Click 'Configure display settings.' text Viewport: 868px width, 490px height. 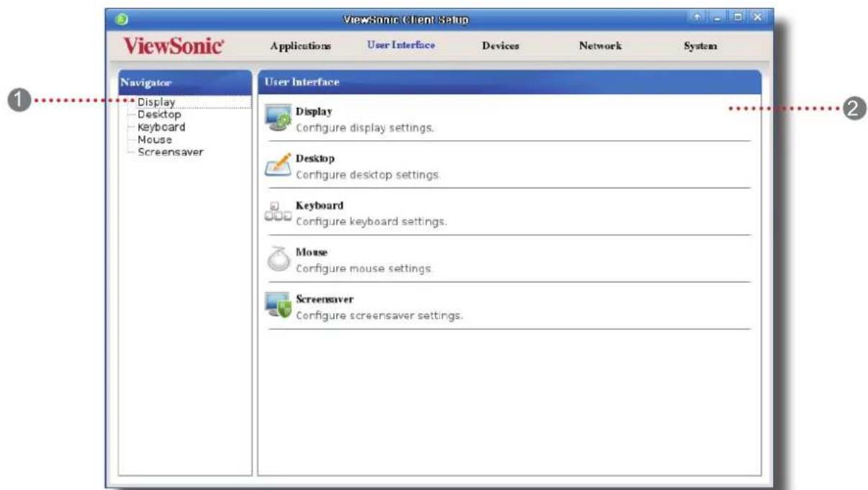(x=365, y=128)
